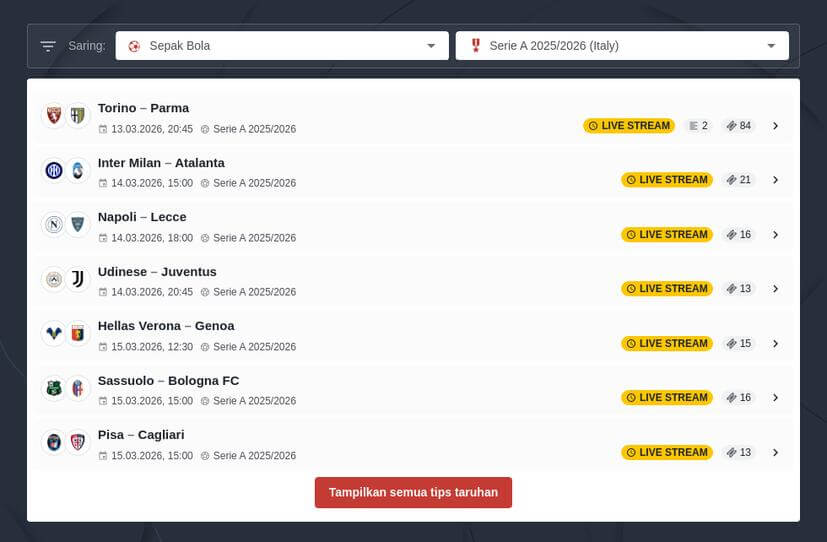The image size is (827, 542).
Task: Click the Sassuolo club crest
Action: [54, 388]
